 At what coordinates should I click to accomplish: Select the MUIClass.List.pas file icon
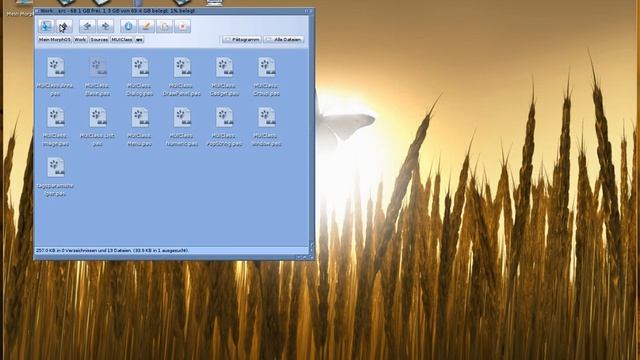[98, 118]
